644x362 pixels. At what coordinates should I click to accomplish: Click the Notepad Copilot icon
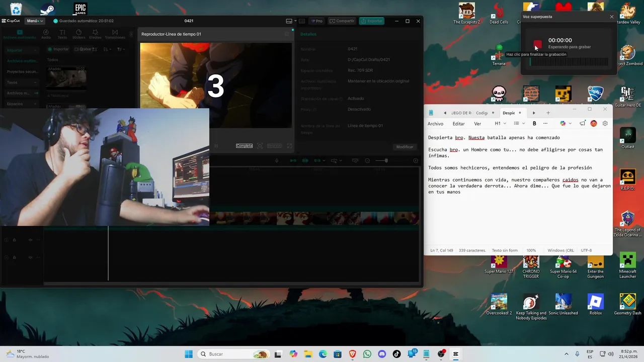(562, 123)
